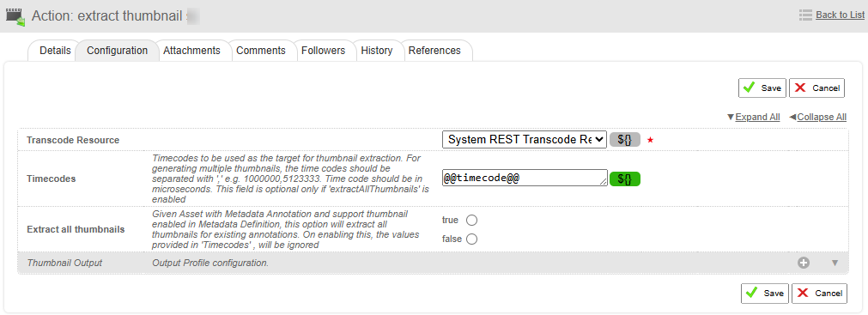This screenshot has width=868, height=315.
Task: Click the extract thumbnail action icon
Action: click(15, 16)
